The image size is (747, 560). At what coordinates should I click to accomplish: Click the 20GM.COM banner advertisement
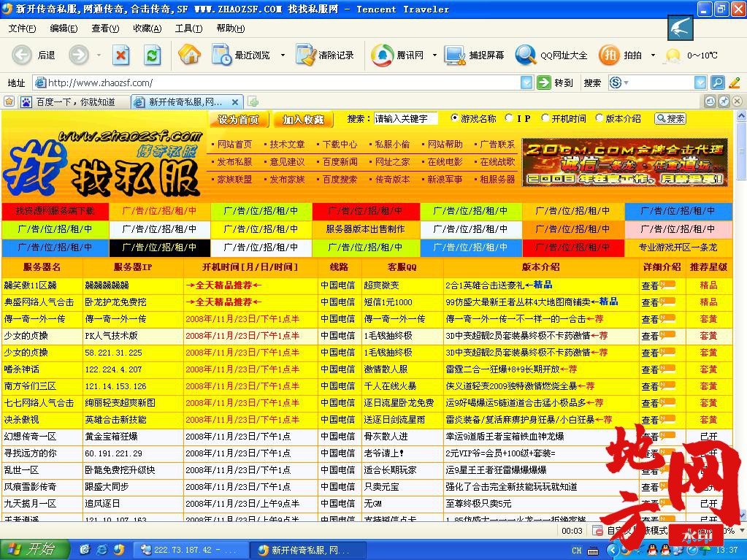(x=624, y=162)
